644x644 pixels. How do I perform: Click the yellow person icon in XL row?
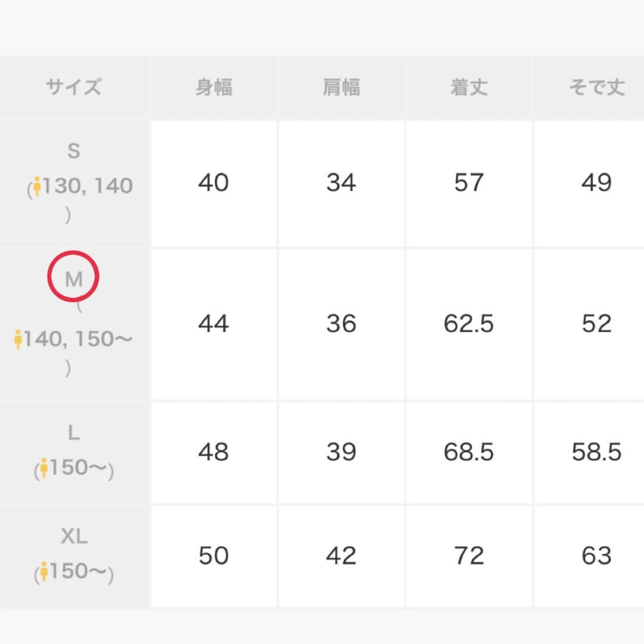44,571
